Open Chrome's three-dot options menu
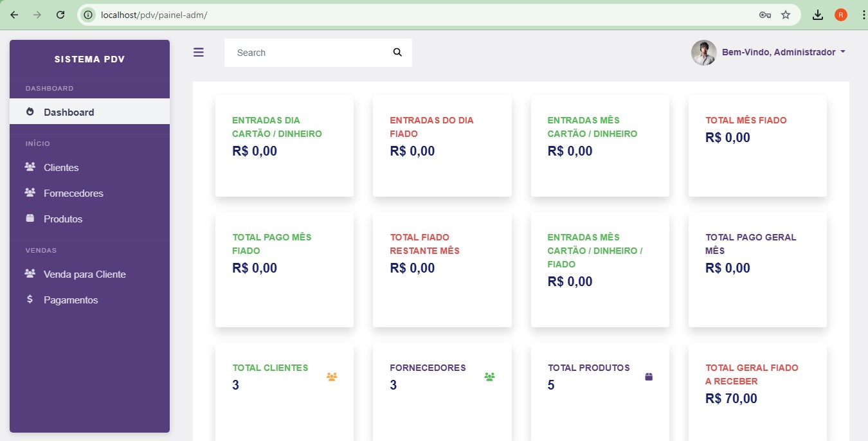 click(x=863, y=14)
